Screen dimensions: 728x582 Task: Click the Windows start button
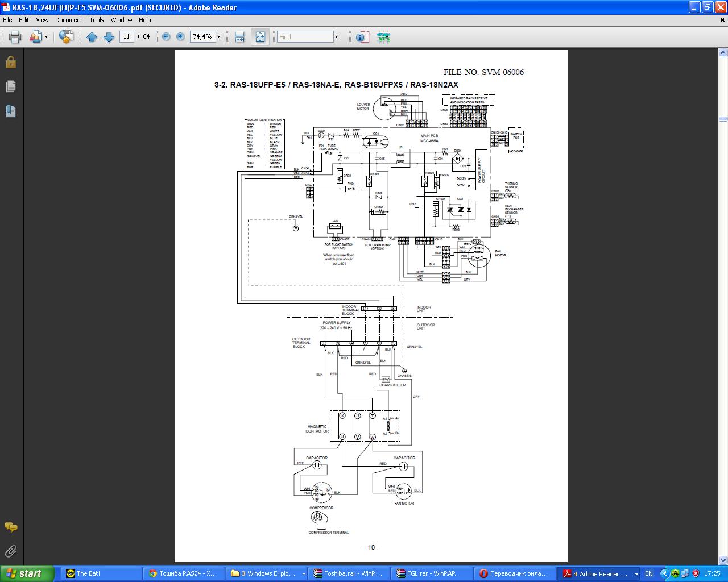[27, 573]
